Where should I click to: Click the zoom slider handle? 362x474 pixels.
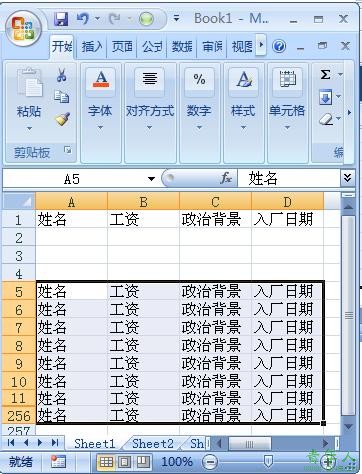pos(268,462)
